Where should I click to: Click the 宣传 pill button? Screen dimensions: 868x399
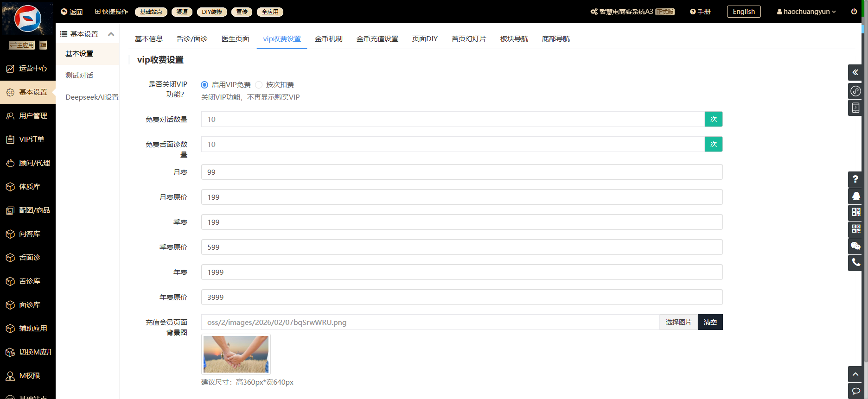(x=242, y=12)
